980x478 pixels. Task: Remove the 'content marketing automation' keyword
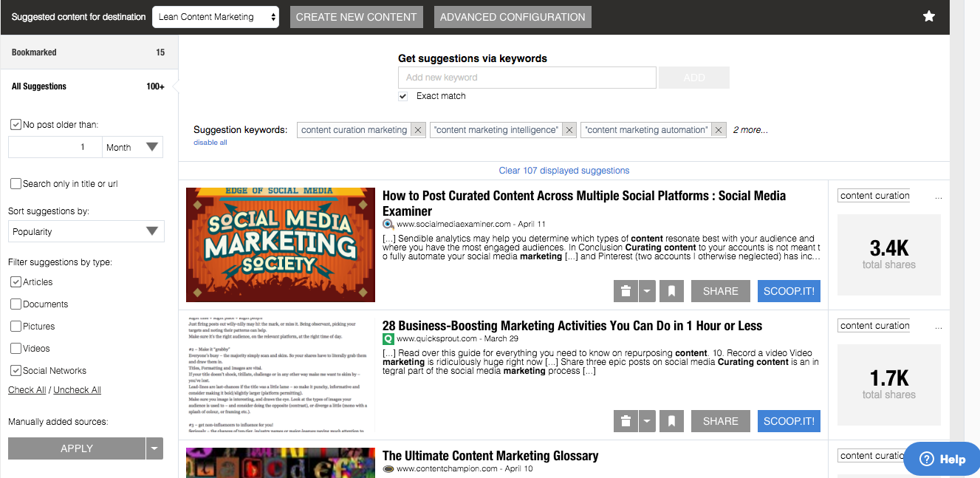pos(719,130)
